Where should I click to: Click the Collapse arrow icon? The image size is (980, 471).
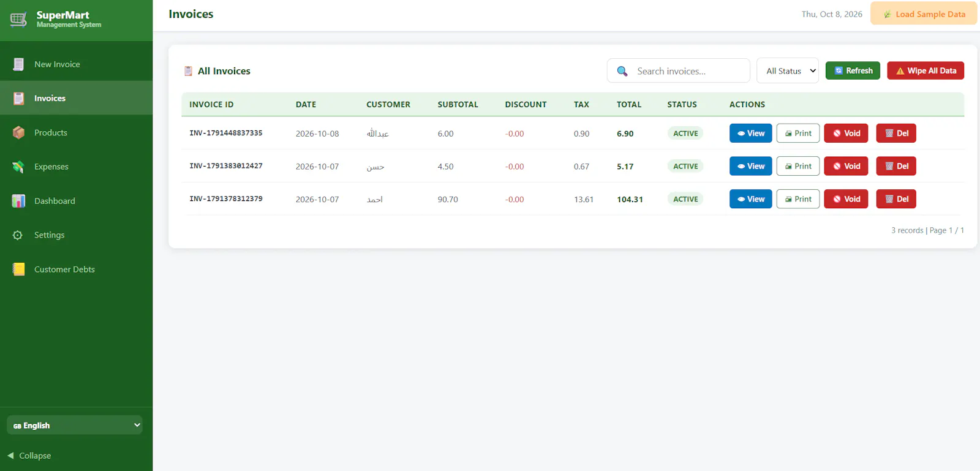click(10, 456)
